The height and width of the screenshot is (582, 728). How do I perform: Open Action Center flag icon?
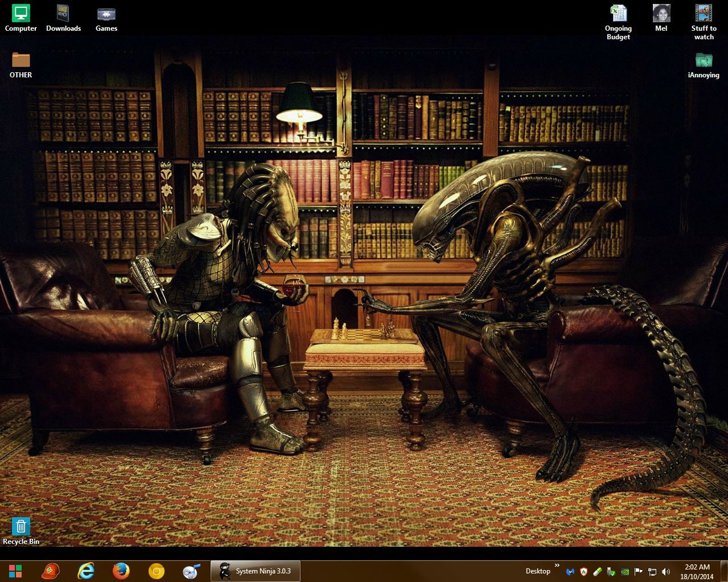point(639,571)
